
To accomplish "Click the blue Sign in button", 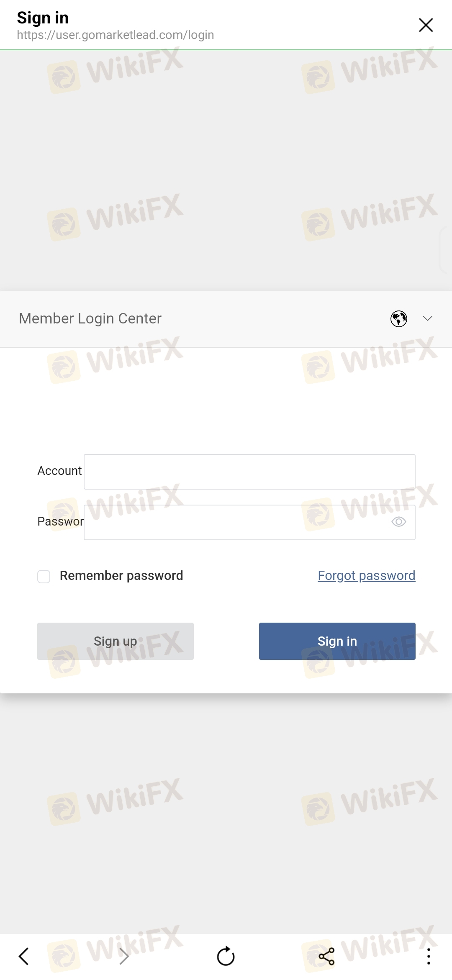I will pyautogui.click(x=337, y=641).
